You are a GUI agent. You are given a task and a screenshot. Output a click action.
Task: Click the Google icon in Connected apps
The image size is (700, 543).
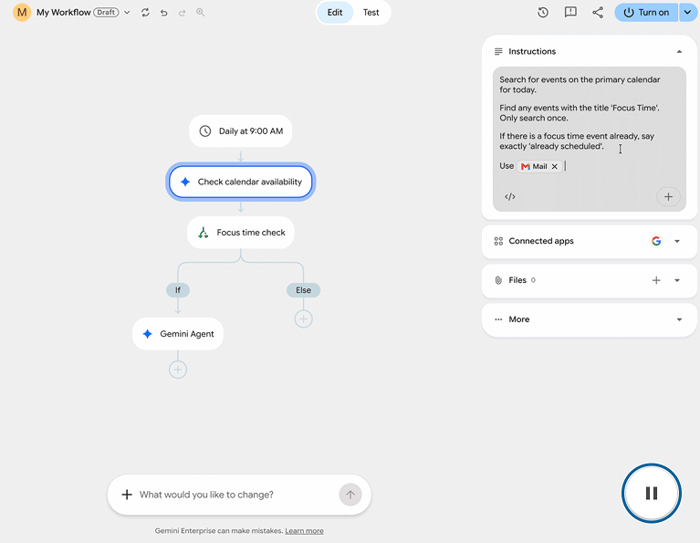tap(656, 241)
